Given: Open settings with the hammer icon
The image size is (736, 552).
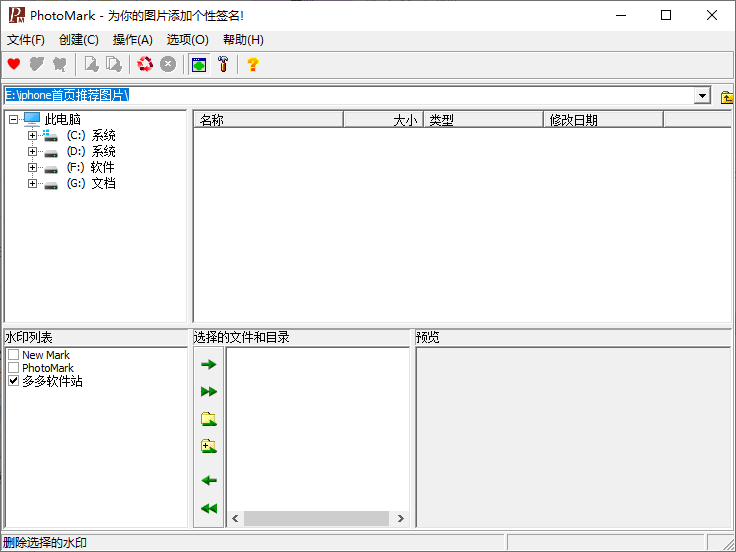Looking at the screenshot, I should click(x=224, y=64).
